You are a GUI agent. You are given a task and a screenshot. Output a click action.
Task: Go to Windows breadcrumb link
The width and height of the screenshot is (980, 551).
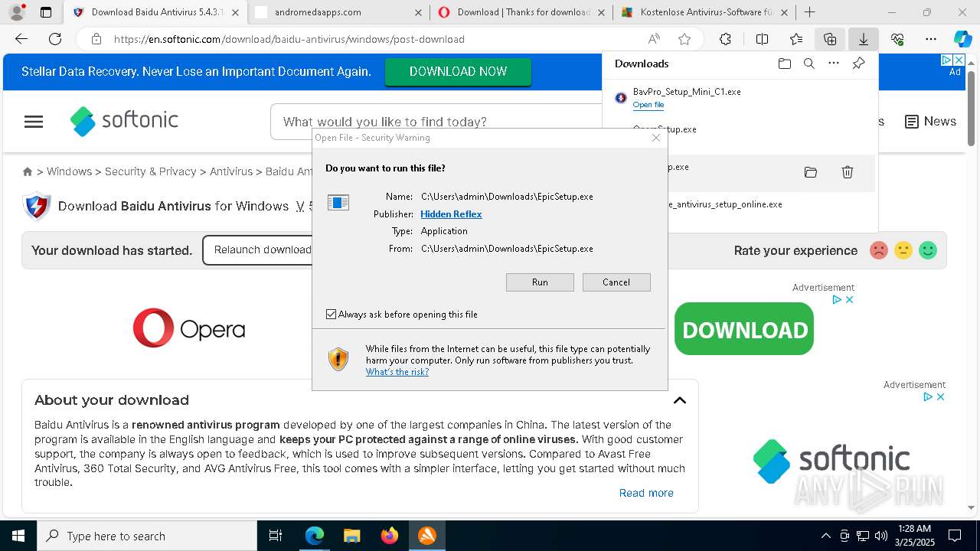69,171
